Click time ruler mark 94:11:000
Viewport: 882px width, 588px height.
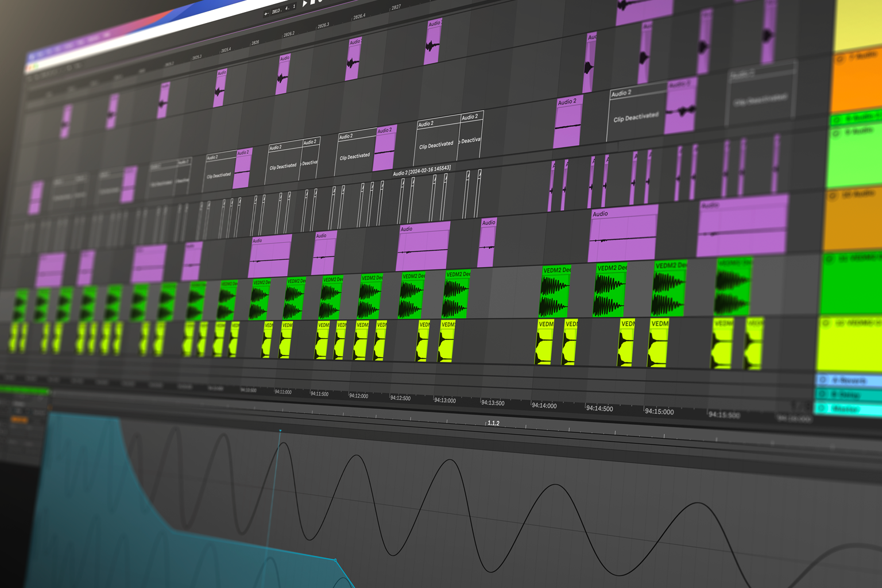tap(283, 392)
